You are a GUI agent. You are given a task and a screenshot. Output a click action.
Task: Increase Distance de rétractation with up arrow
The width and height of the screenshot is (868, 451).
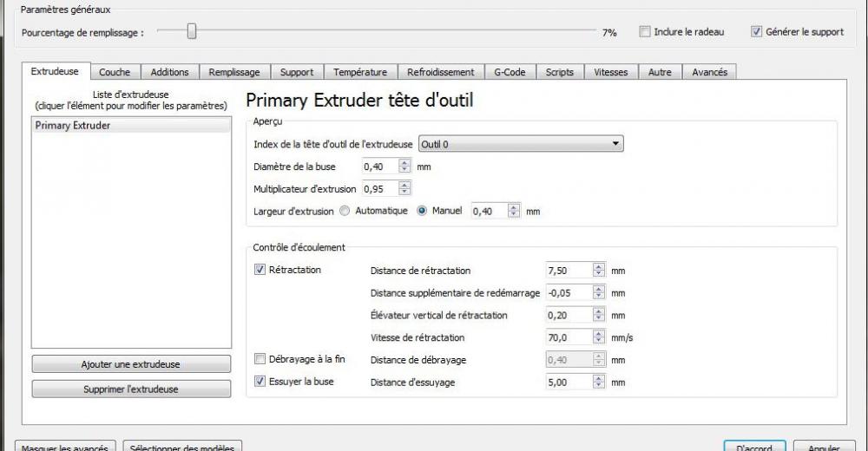point(598,267)
